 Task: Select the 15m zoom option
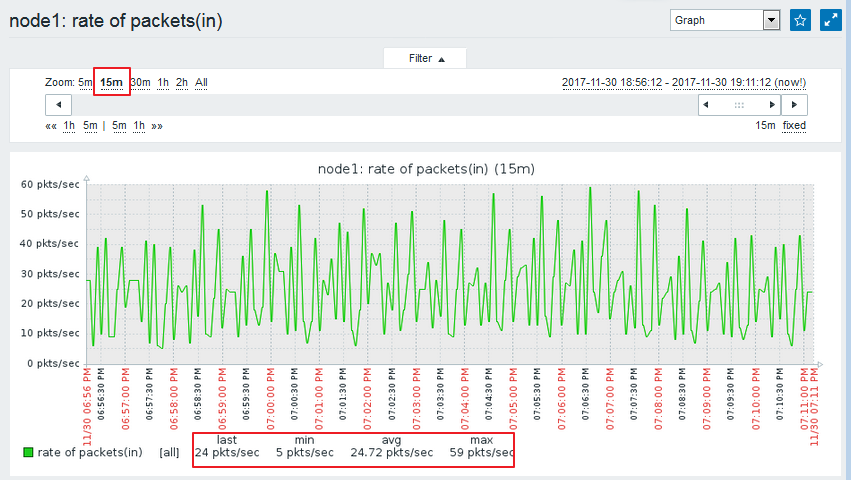click(111, 82)
